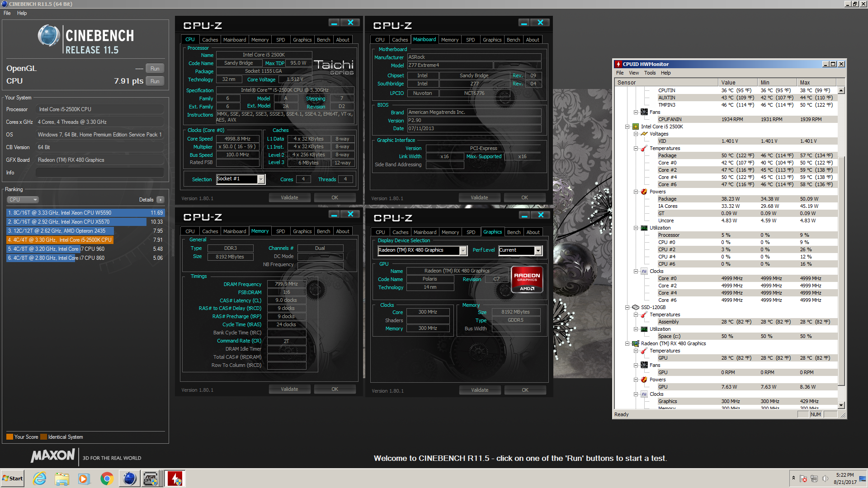Click the Sensor column header in HWMonitor

[666, 83]
